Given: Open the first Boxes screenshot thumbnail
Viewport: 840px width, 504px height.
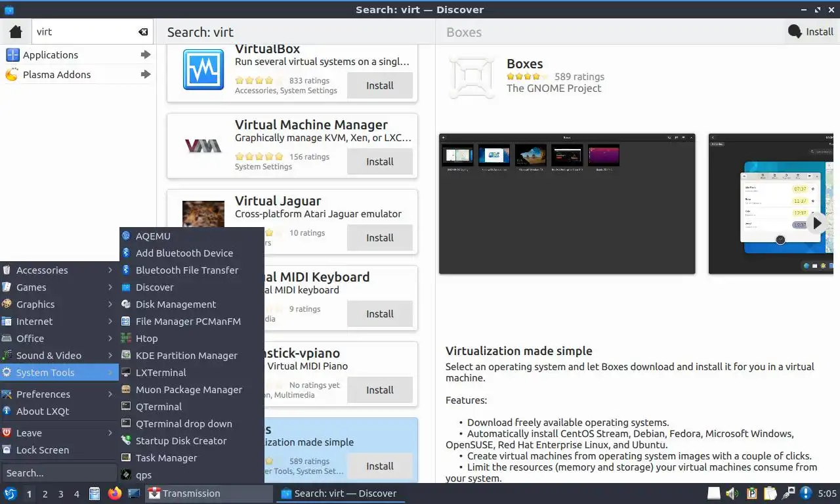Looking at the screenshot, I should coord(567,203).
